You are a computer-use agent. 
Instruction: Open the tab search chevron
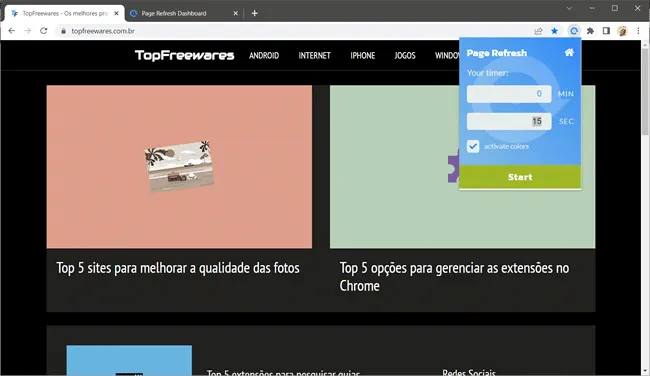[569, 8]
